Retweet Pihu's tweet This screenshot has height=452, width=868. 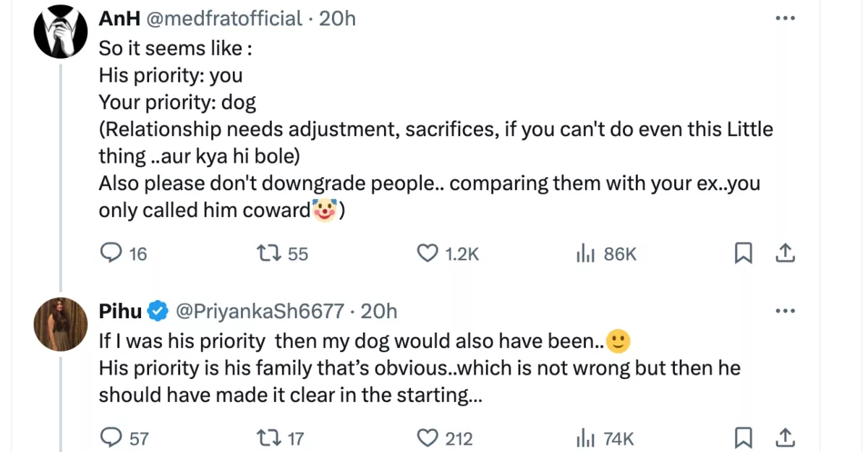point(268,438)
